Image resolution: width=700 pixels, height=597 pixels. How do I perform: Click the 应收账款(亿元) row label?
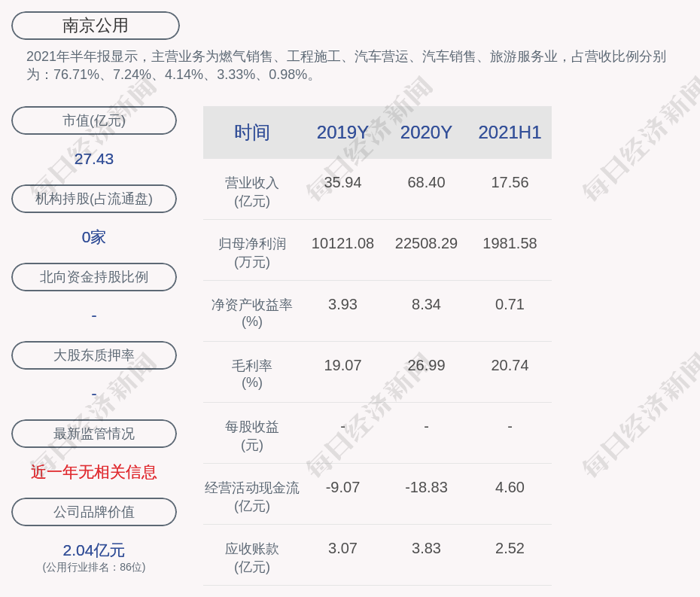tap(252, 558)
